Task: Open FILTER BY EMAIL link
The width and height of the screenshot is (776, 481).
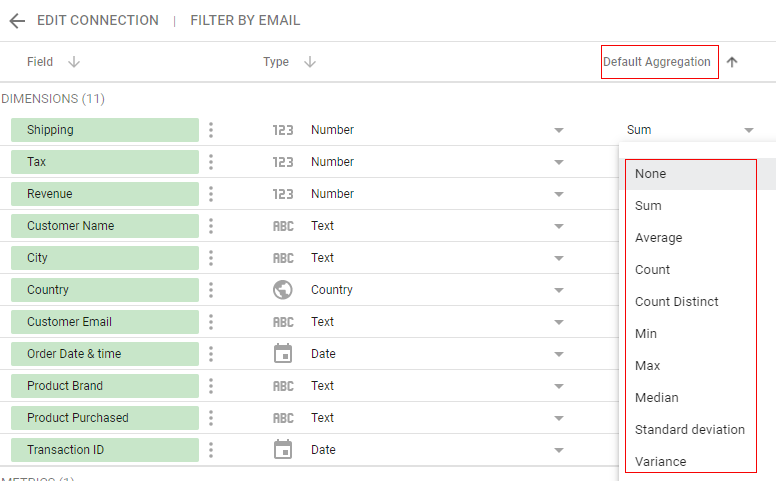Action: pos(245,20)
